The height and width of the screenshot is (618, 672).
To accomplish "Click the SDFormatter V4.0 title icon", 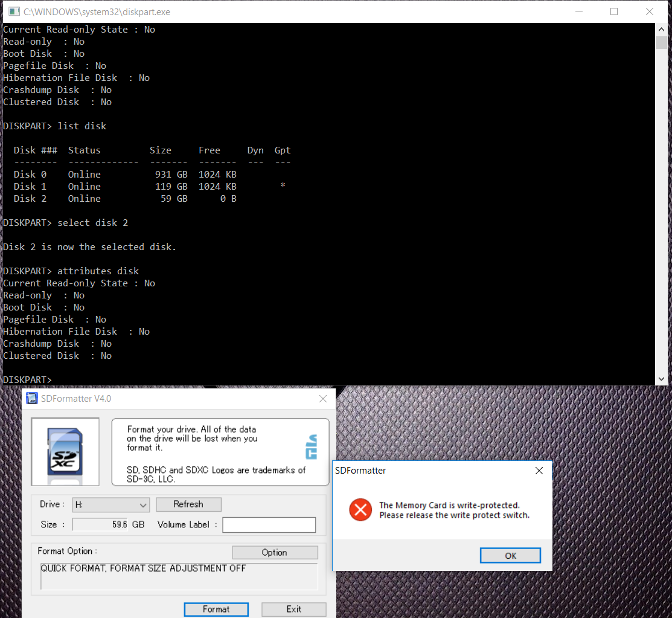I will (32, 399).
